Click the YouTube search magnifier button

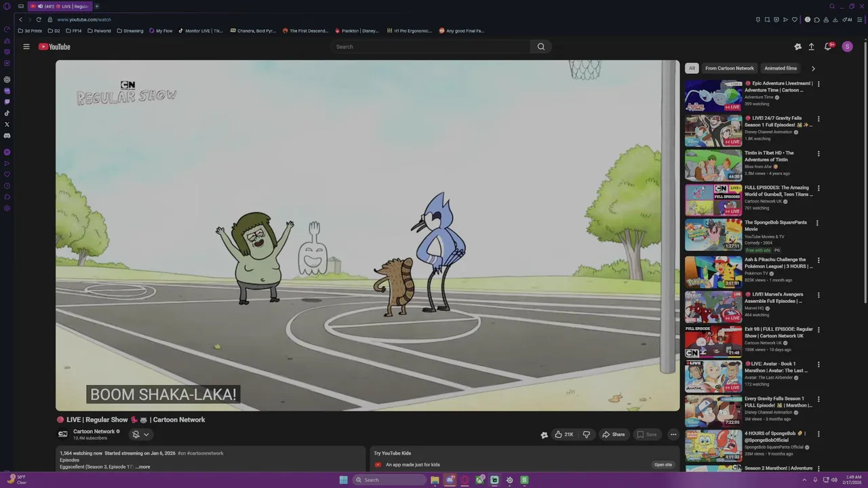tap(541, 47)
